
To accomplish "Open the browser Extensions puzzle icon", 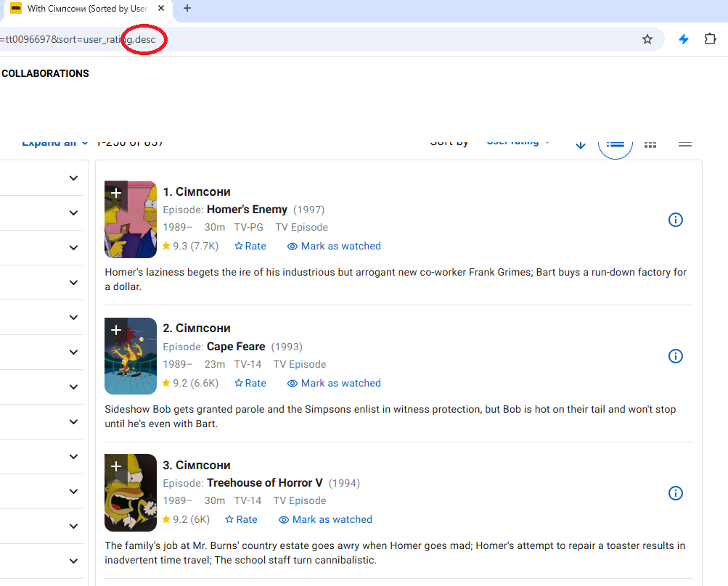I will click(710, 39).
